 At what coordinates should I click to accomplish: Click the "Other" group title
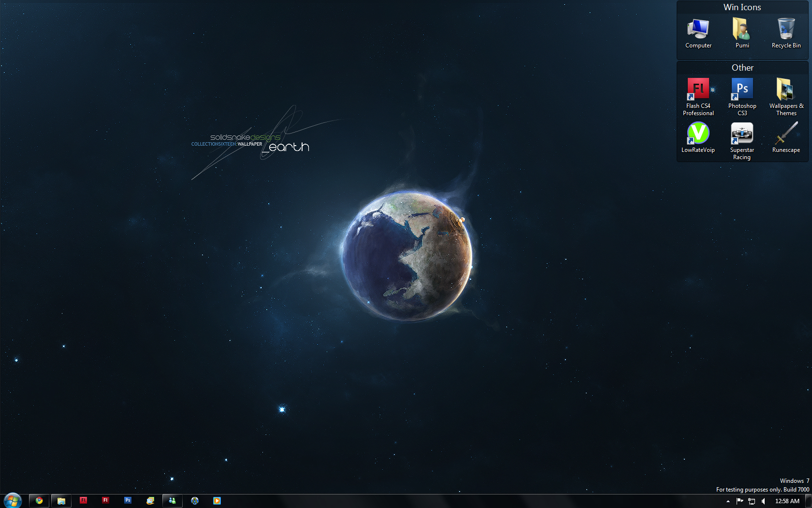click(x=742, y=68)
